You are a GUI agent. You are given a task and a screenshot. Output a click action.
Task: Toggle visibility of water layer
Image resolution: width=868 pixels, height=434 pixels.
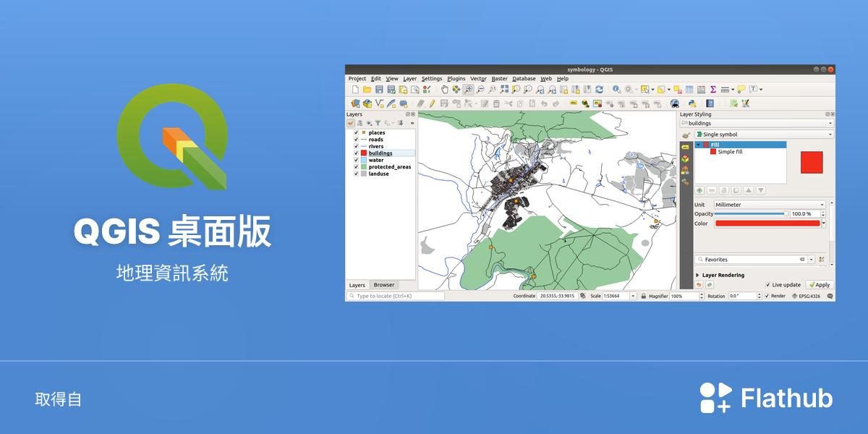pyautogui.click(x=356, y=160)
